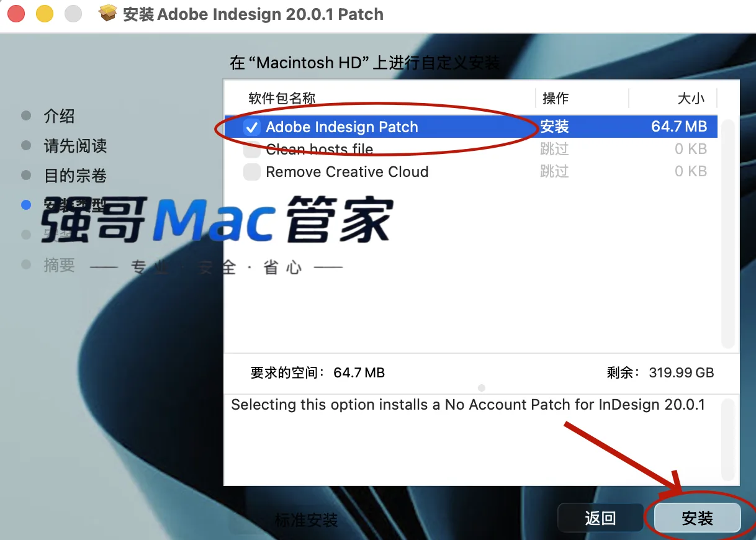Close the installer with the red button

tap(16, 13)
